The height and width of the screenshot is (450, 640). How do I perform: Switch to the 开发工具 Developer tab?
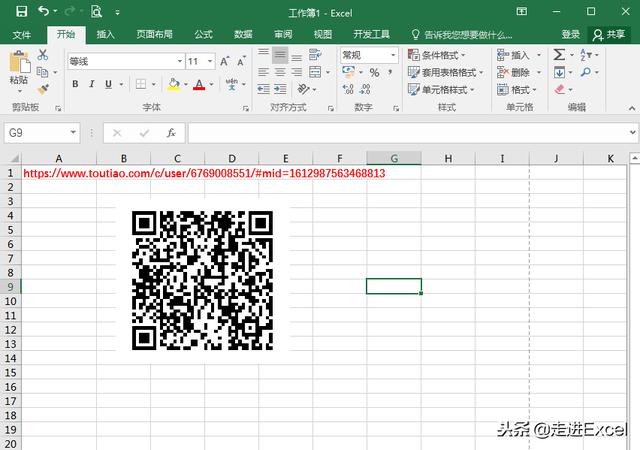click(x=371, y=34)
